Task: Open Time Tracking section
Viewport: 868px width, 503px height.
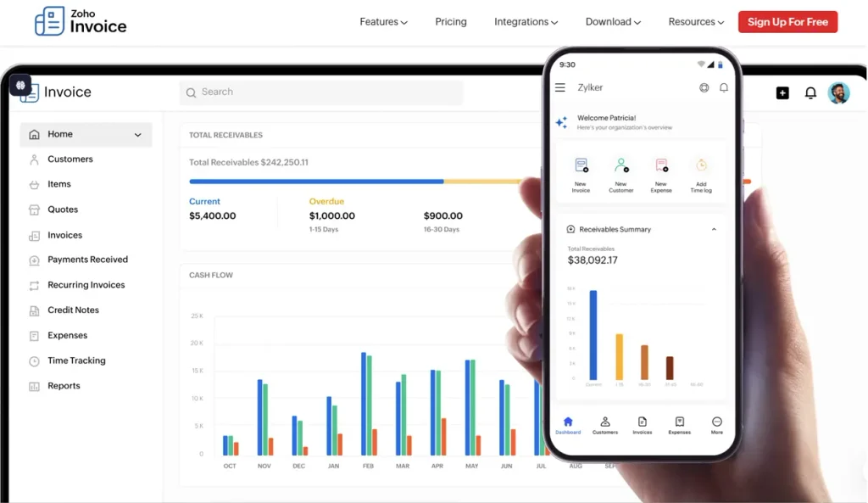Action: [x=76, y=360]
